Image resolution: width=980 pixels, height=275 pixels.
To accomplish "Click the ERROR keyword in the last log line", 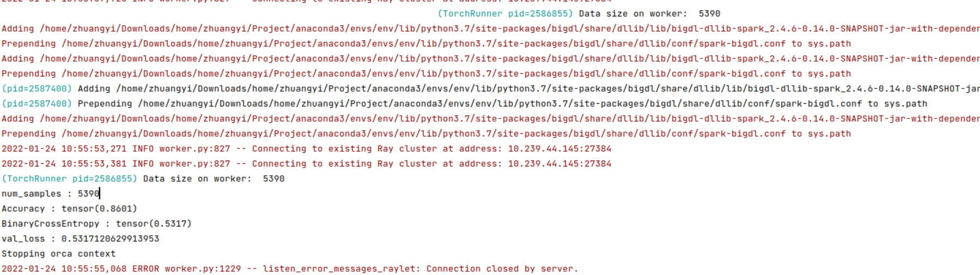I will [145, 268].
